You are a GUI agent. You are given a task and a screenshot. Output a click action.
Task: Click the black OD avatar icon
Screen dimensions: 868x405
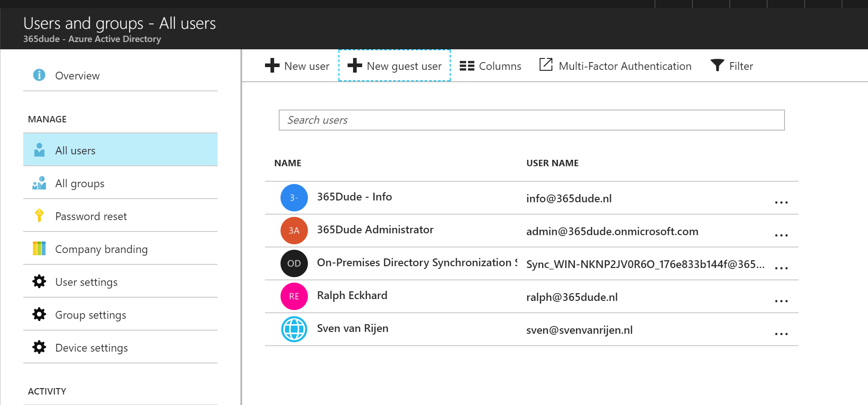click(x=294, y=263)
